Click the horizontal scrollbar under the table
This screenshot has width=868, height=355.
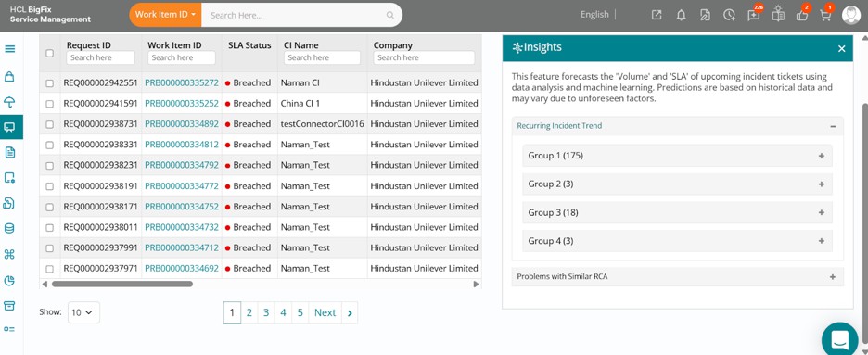pos(122,284)
